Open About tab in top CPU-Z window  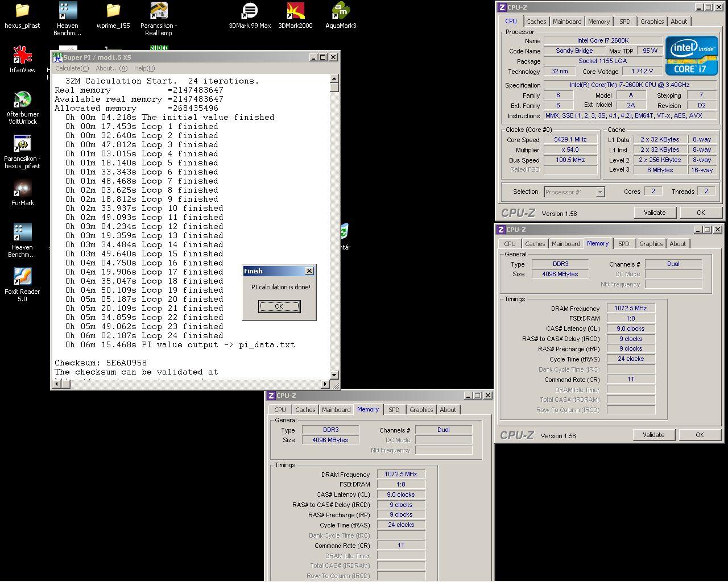point(679,22)
